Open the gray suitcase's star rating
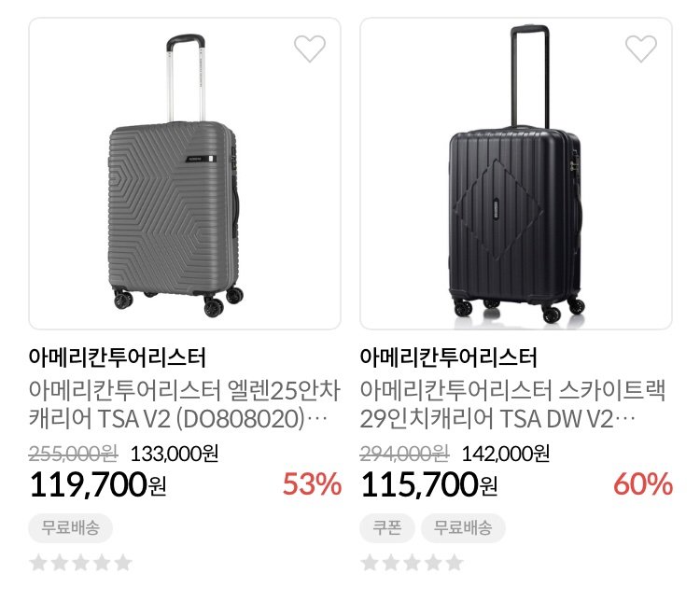The width and height of the screenshot is (700, 602). [81, 562]
